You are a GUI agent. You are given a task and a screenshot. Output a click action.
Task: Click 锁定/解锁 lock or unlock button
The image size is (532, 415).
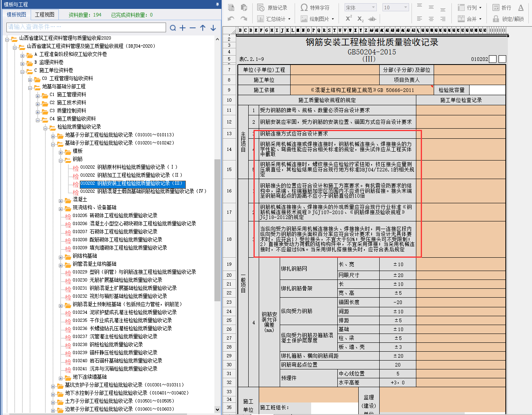(508, 19)
